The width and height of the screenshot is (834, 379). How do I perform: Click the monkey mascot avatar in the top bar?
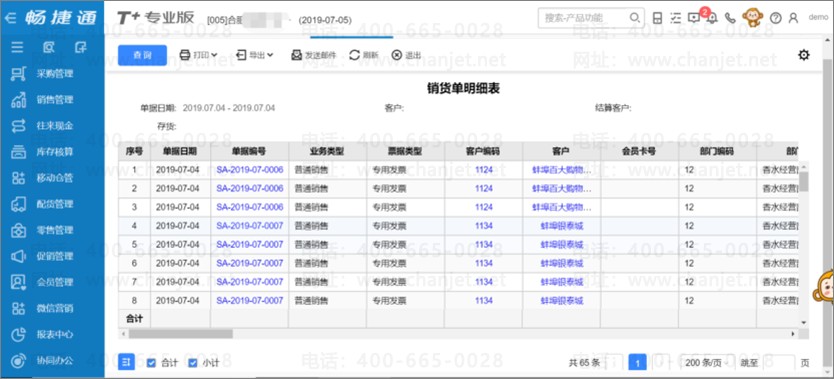pos(753,18)
